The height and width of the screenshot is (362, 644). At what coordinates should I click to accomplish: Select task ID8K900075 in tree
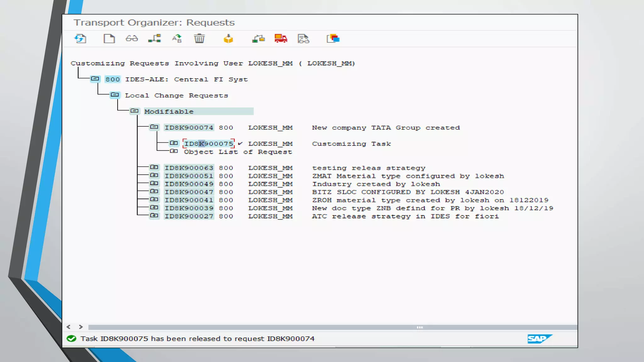208,144
